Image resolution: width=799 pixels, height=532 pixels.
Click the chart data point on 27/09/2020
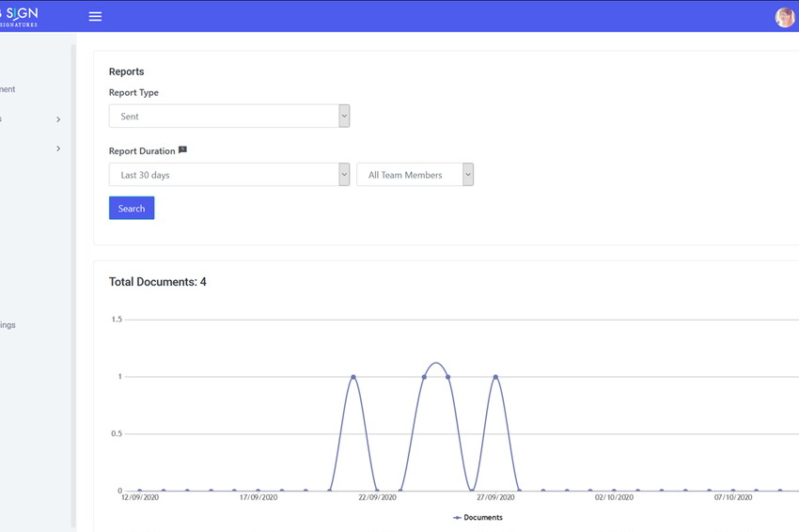pyautogui.click(x=495, y=377)
